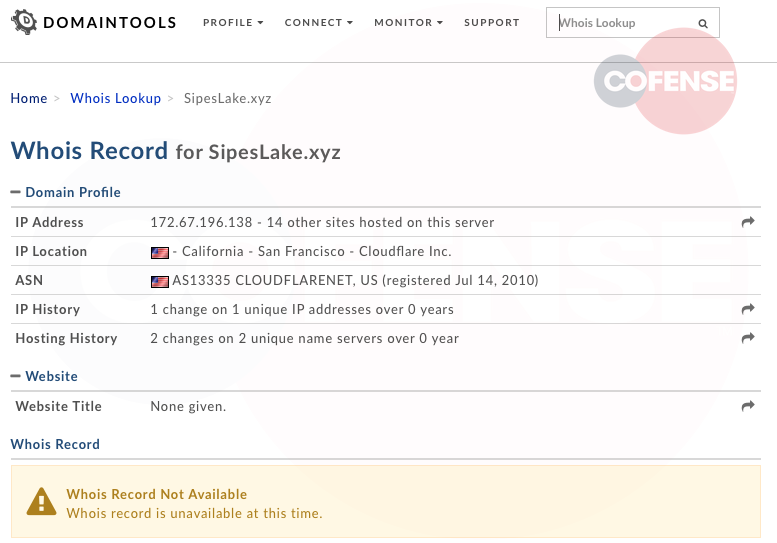The height and width of the screenshot is (543, 777).
Task: Open the Profile dropdown menu
Action: 233,22
